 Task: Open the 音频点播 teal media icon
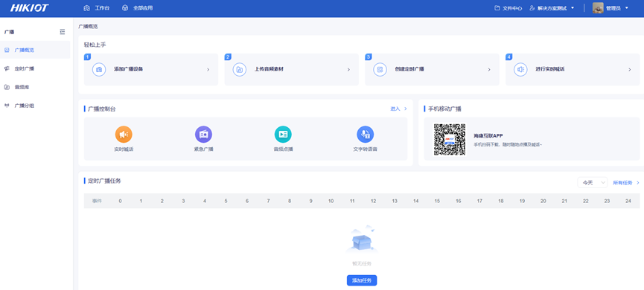[x=283, y=134]
